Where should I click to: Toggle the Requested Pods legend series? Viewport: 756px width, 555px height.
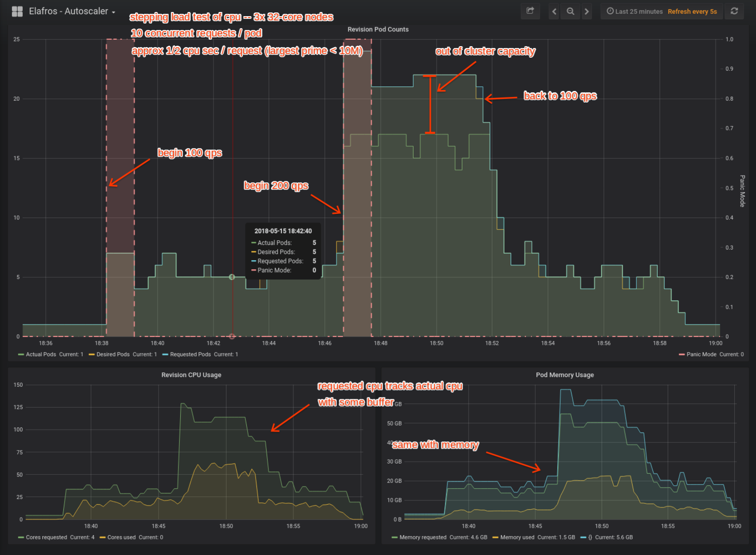tap(190, 354)
